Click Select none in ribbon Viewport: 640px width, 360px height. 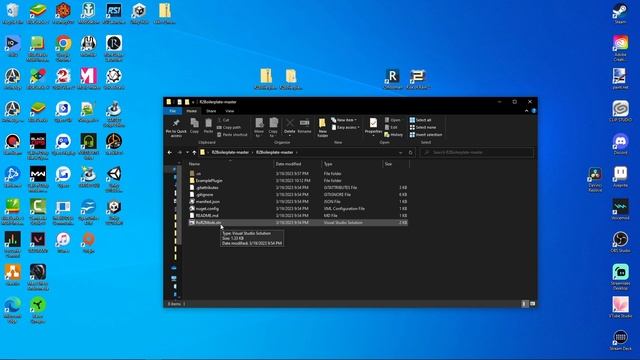click(423, 127)
